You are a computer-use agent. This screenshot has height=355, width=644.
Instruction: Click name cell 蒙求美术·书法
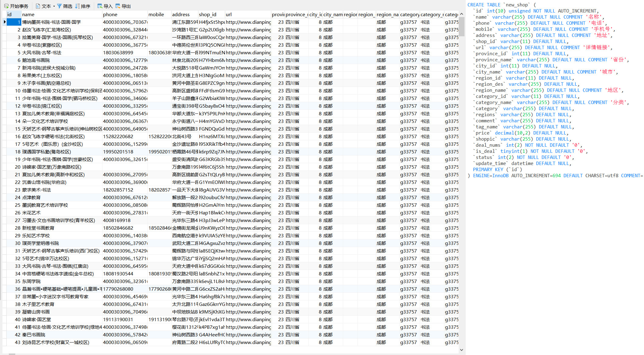click(62, 190)
